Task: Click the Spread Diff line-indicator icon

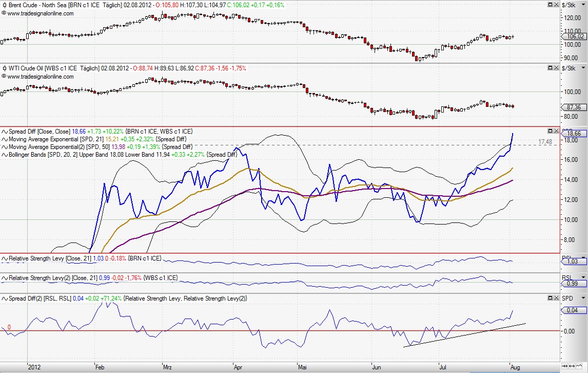Action: tap(5, 132)
